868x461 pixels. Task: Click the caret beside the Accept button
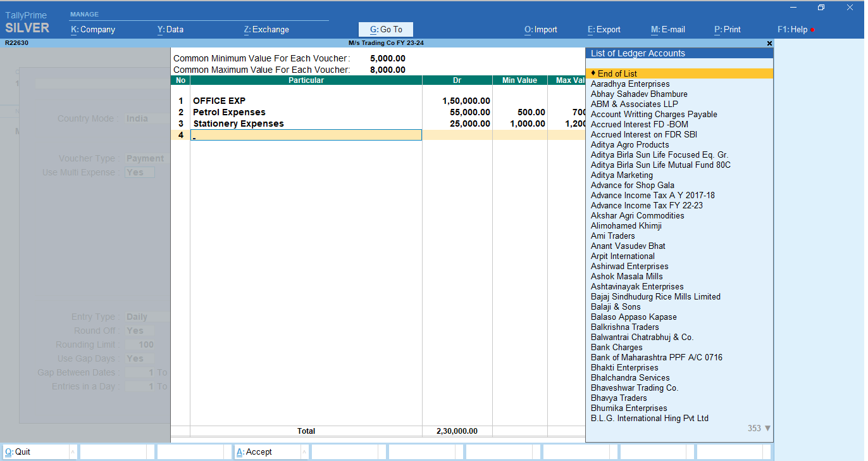(304, 452)
